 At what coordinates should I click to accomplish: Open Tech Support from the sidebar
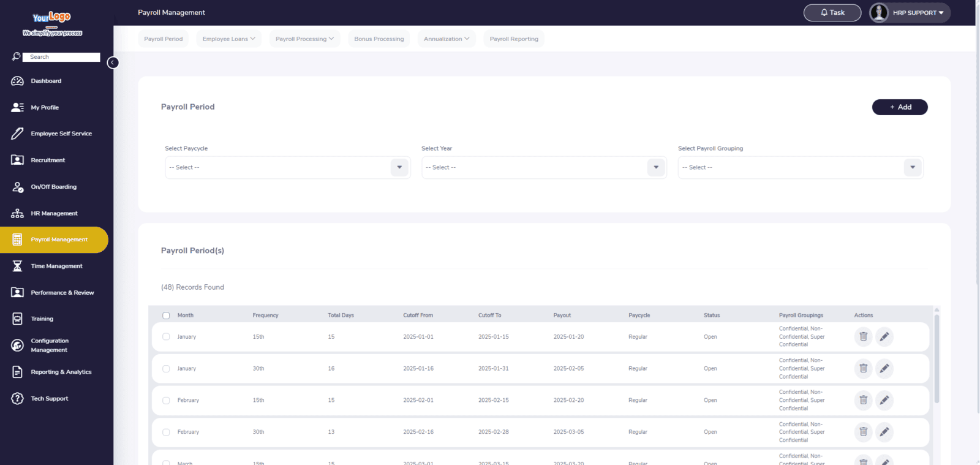click(x=49, y=398)
